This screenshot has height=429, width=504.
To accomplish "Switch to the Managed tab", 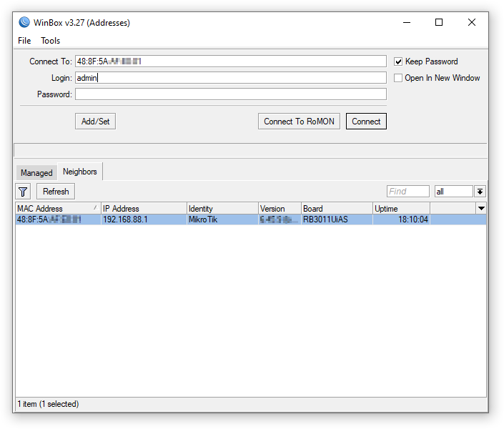I will 36,173.
